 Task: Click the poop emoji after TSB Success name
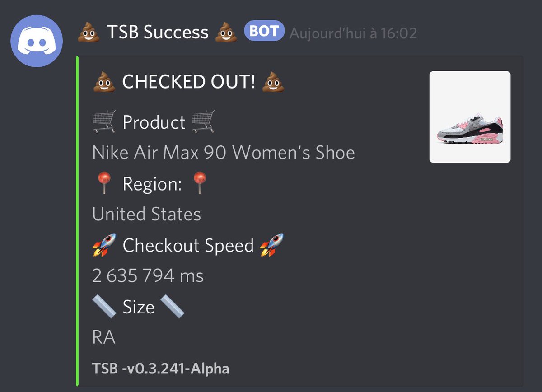click(x=226, y=33)
